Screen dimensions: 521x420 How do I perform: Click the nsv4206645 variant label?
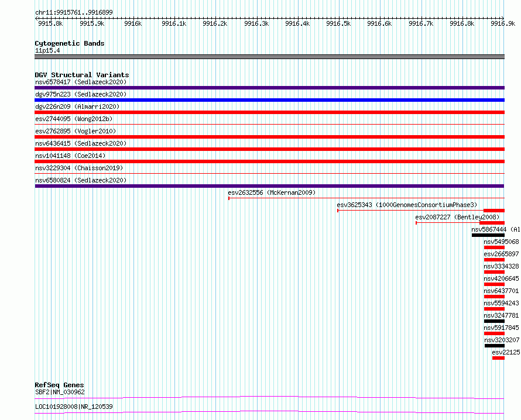(501, 278)
